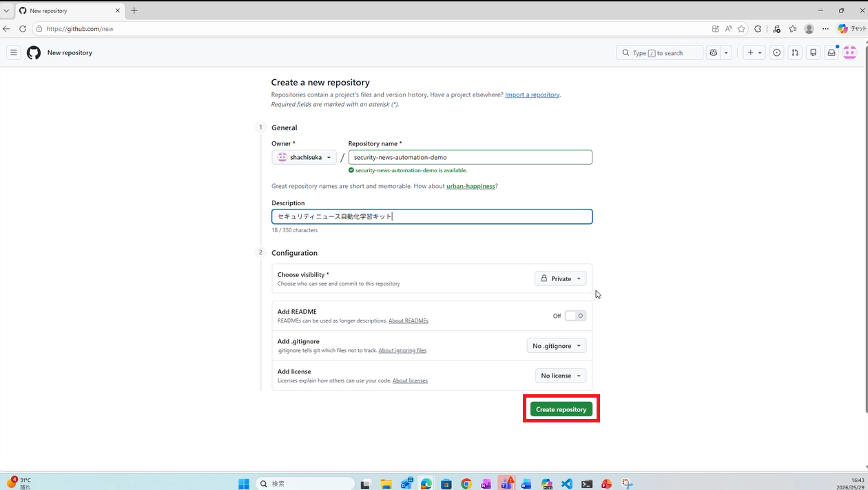Image resolution: width=868 pixels, height=490 pixels.
Task: Open the No license dropdown
Action: [x=561, y=376]
